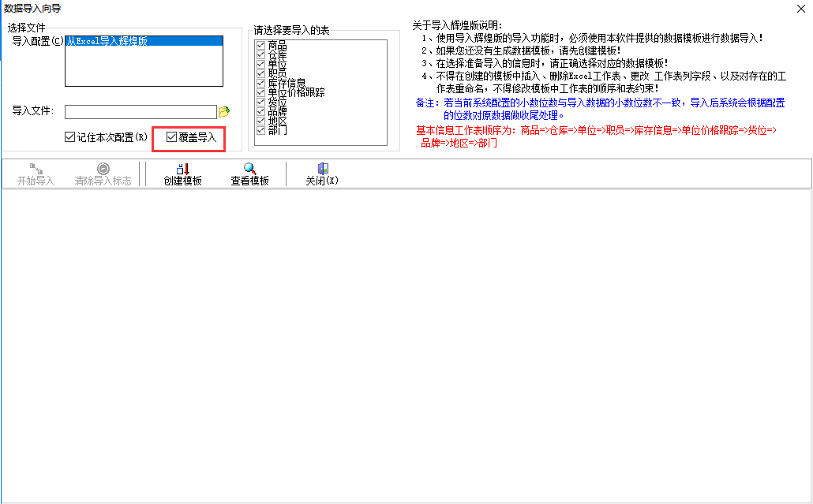Uncheck the 部门 table checkbox

click(261, 130)
